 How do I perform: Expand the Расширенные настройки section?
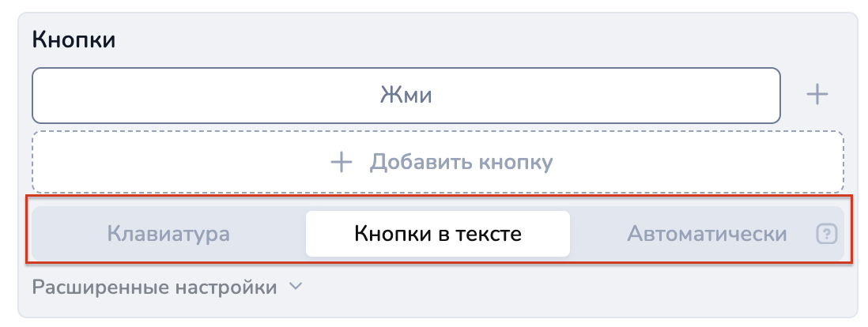click(x=167, y=288)
